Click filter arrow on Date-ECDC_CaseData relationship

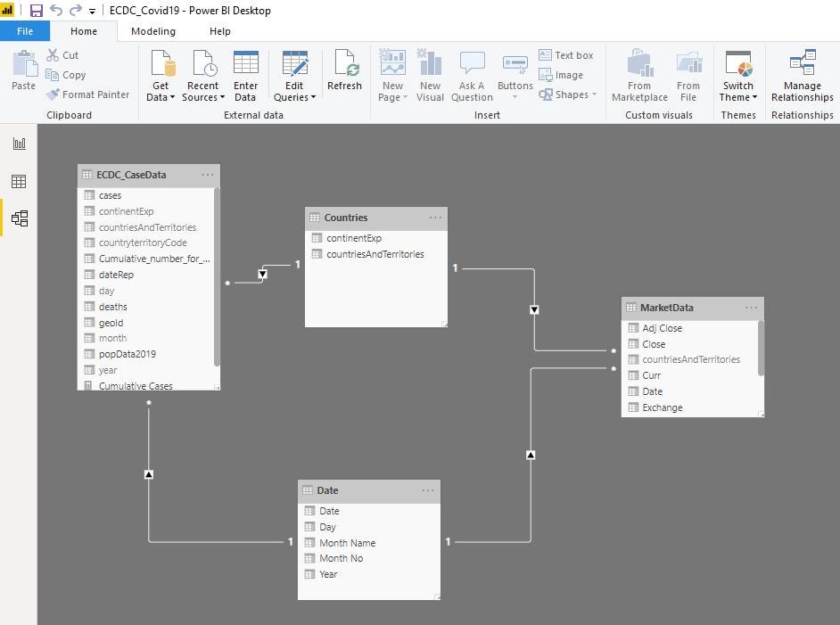tap(149, 474)
